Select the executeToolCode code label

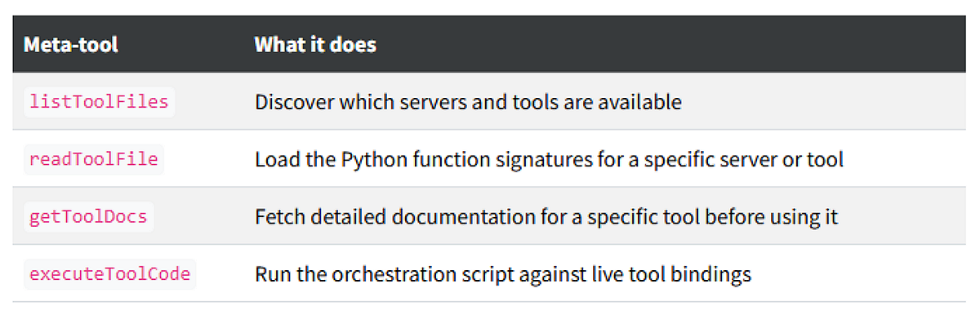[110, 274]
